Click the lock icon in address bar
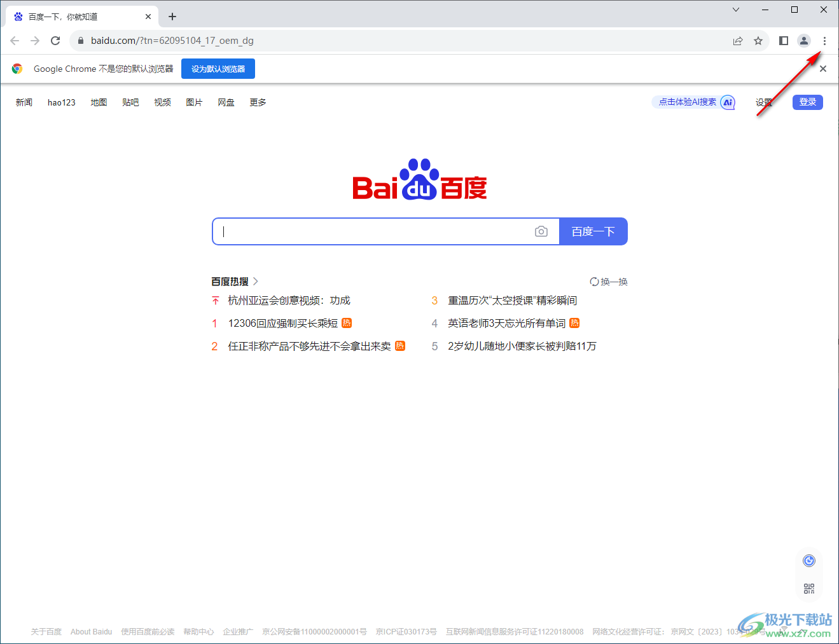This screenshot has height=644, width=839. [80, 41]
